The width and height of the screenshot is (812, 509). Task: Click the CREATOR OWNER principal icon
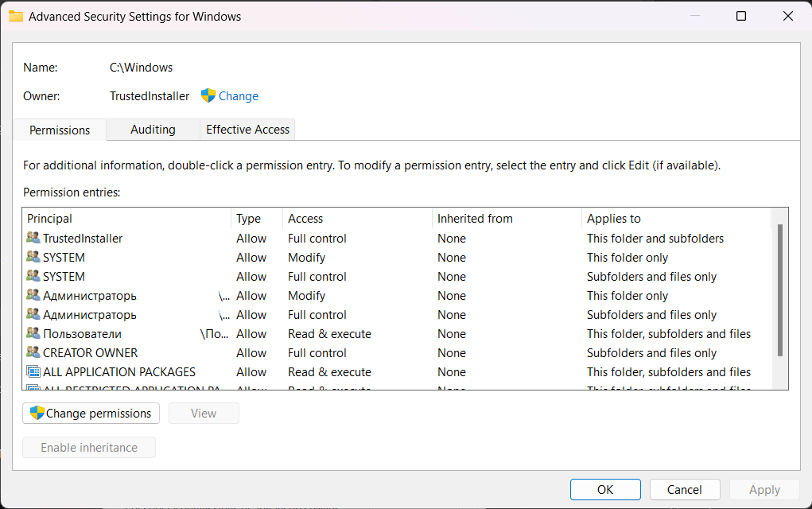point(33,352)
